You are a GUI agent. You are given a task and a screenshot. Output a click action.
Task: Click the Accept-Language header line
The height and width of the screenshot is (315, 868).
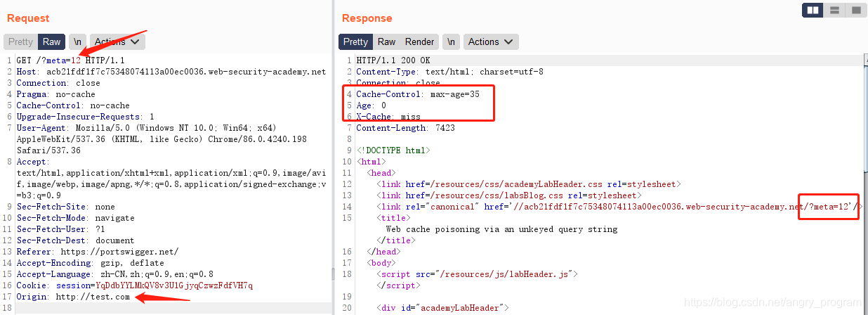[114, 274]
